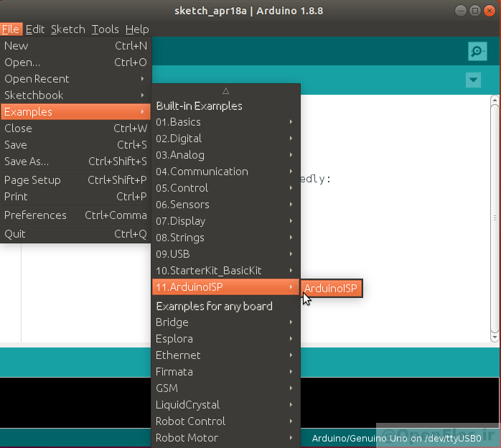This screenshot has width=501, height=448.
Task: Open GSM library examples
Action: (225, 388)
